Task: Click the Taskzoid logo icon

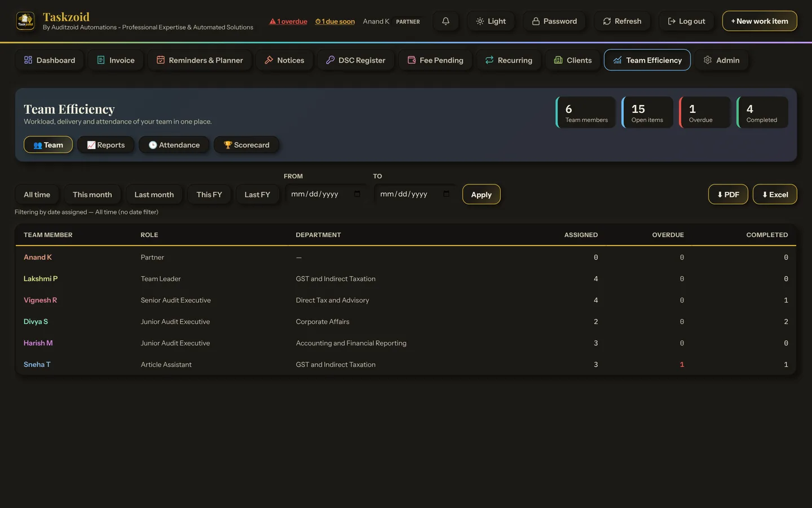Action: pos(25,21)
